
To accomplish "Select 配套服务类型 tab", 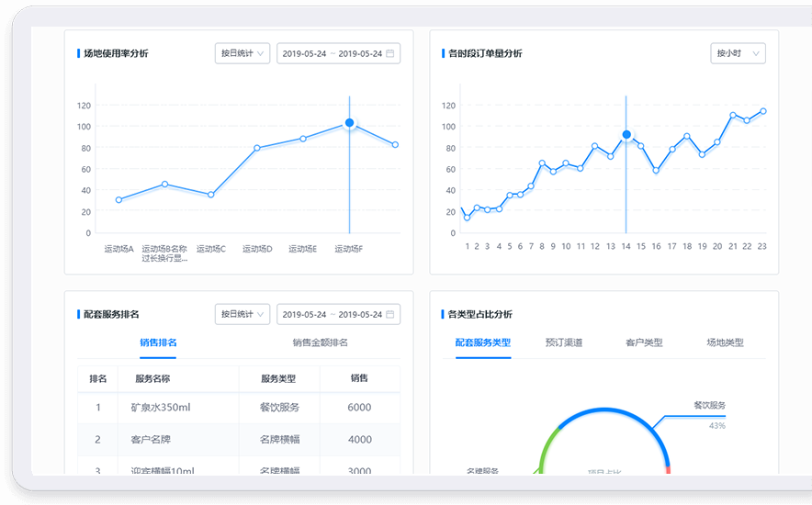I will [482, 342].
